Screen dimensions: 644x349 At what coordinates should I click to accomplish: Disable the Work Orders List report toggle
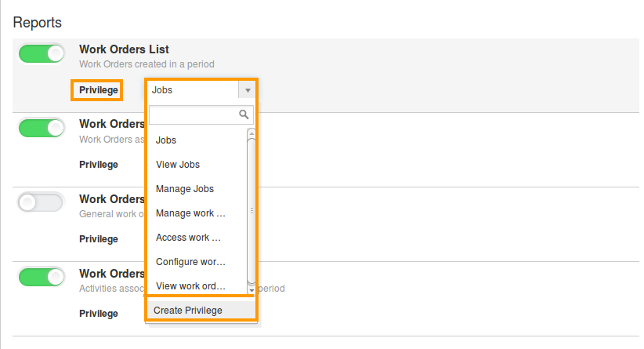coord(42,54)
